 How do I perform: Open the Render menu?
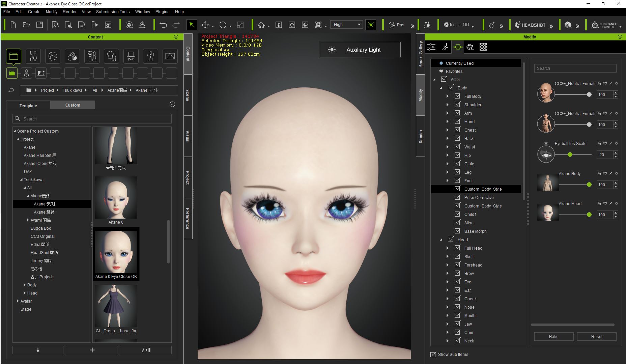(69, 11)
